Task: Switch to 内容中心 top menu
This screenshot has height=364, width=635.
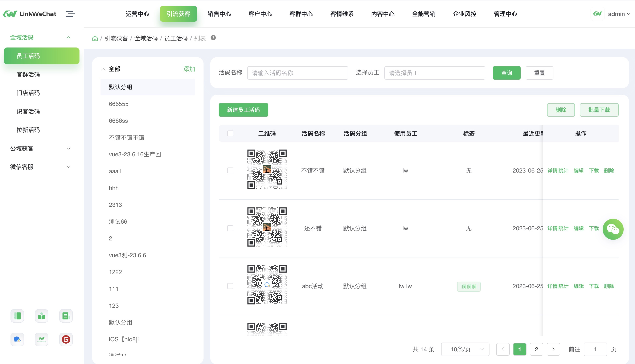Action: pos(383,14)
